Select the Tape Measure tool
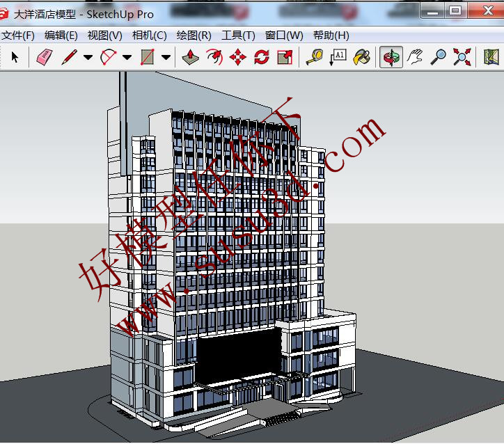504x444 pixels. point(315,57)
